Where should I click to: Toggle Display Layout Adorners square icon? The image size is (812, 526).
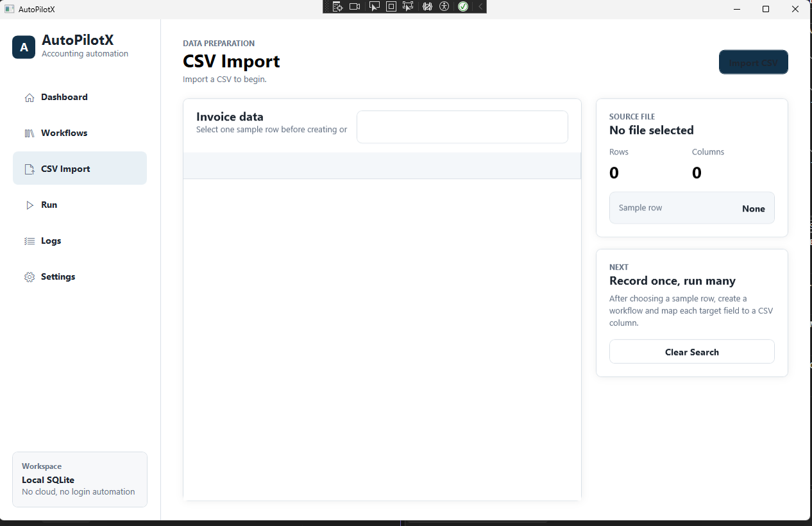(x=391, y=6)
